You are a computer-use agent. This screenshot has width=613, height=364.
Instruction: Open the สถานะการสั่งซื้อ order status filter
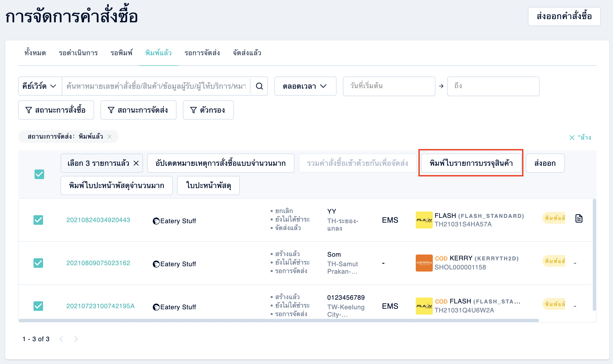point(56,110)
